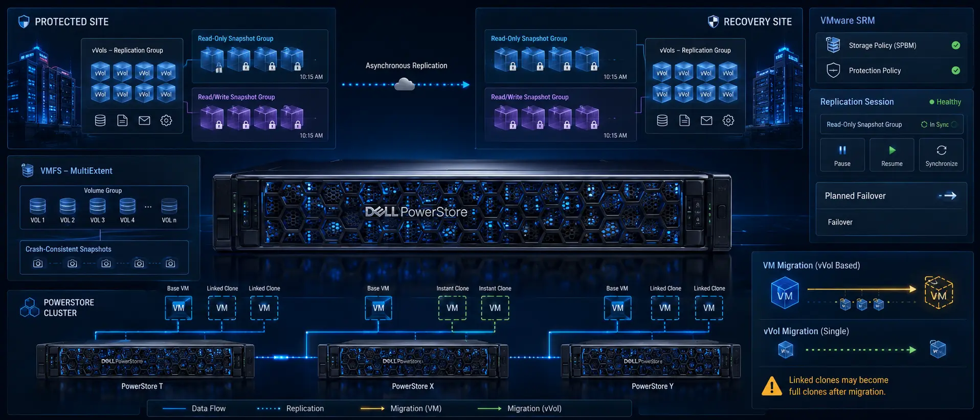Click the Protected Site Read/Write Snapshot Group title
The image size is (980, 420).
[x=236, y=97]
